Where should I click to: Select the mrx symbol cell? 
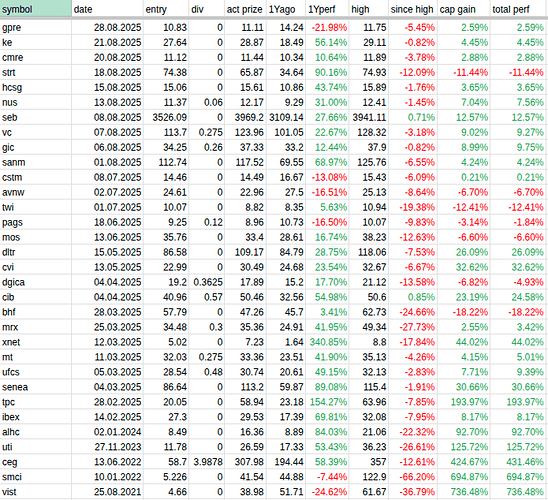click(36, 327)
